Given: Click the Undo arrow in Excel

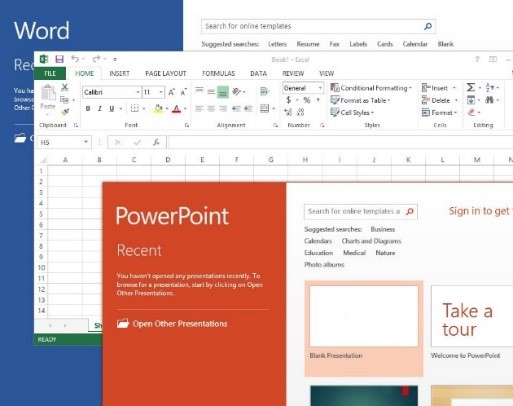Looking at the screenshot, I should pos(75,59).
